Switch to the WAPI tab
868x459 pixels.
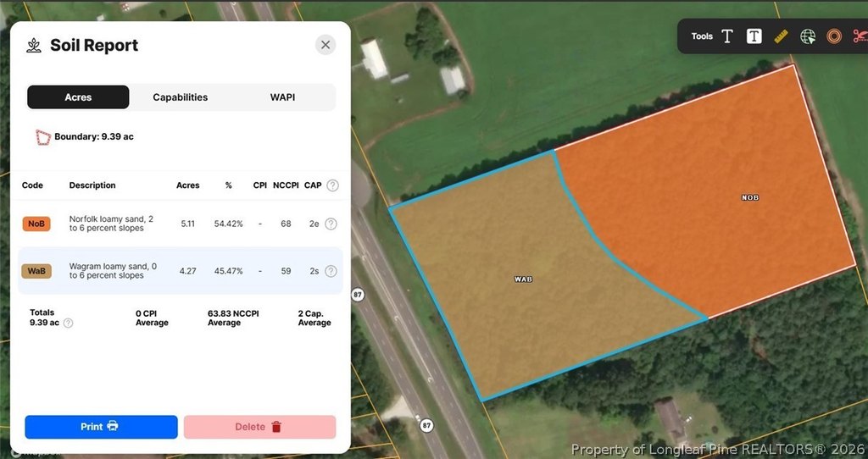click(282, 97)
